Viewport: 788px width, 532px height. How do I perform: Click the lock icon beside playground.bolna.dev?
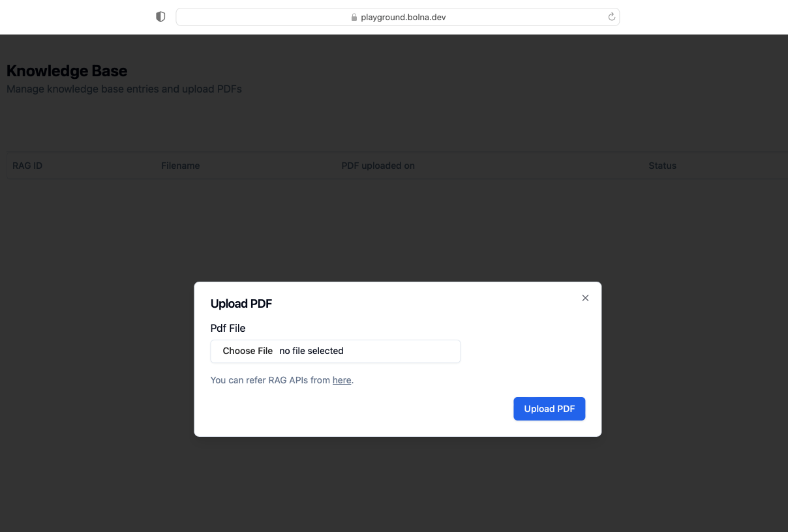(x=354, y=18)
